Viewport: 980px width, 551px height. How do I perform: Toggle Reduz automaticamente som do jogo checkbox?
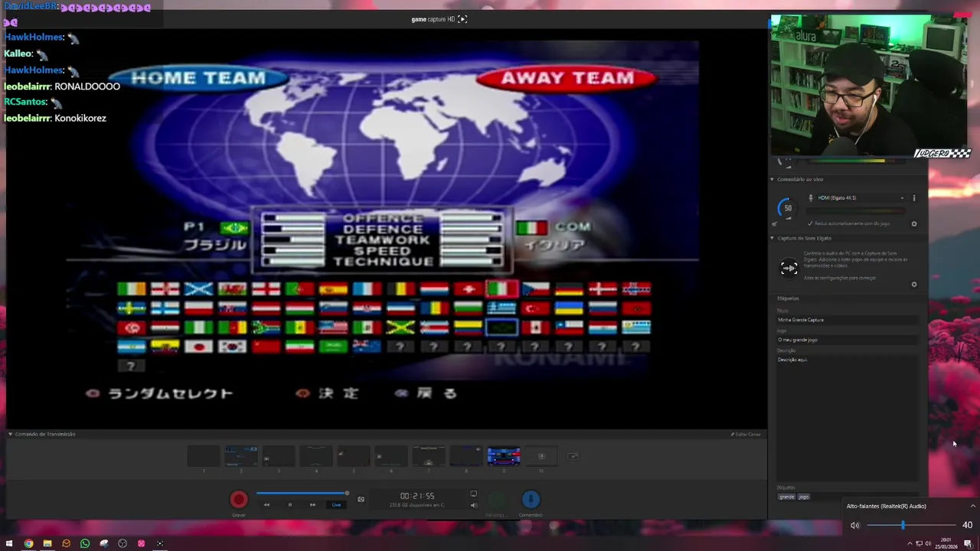(x=810, y=223)
